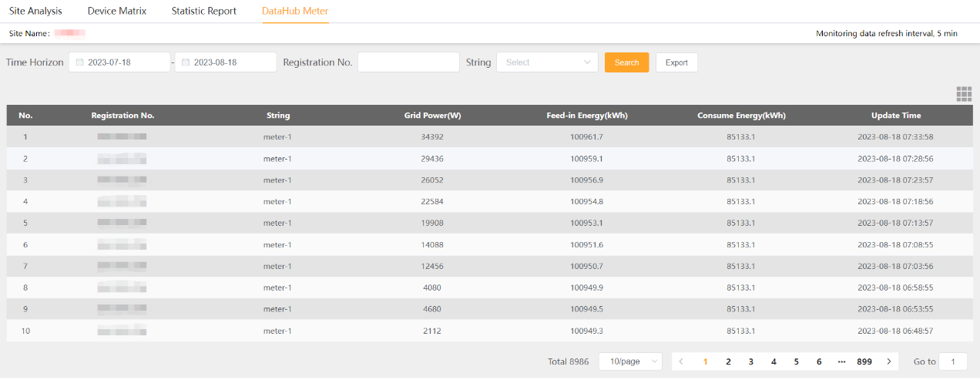
Task: Expand the String select dropdown
Action: pos(547,62)
